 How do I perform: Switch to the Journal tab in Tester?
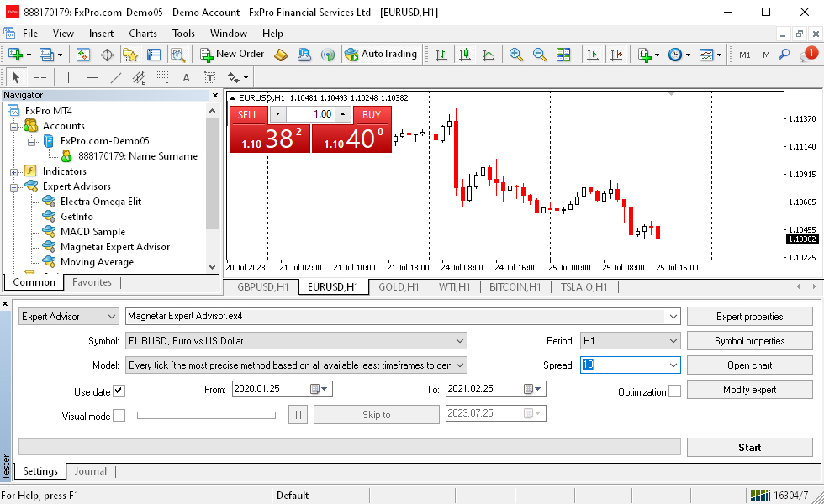point(91,471)
